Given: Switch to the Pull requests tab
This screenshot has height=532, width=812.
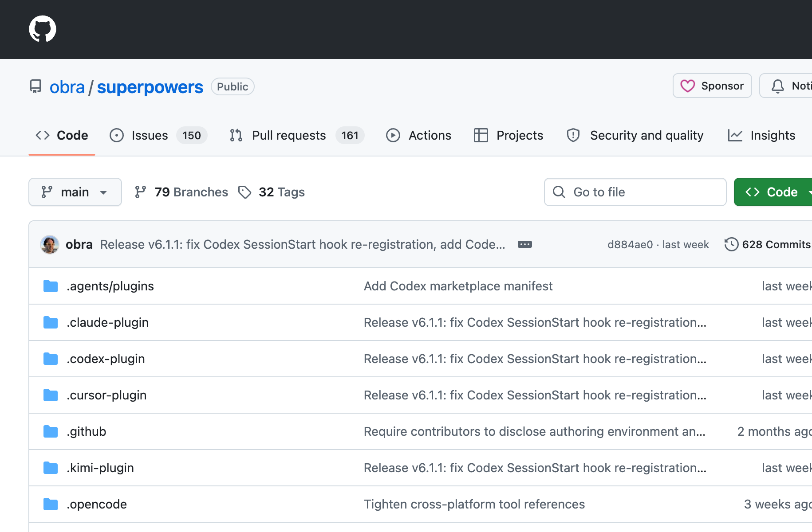Looking at the screenshot, I should (297, 135).
